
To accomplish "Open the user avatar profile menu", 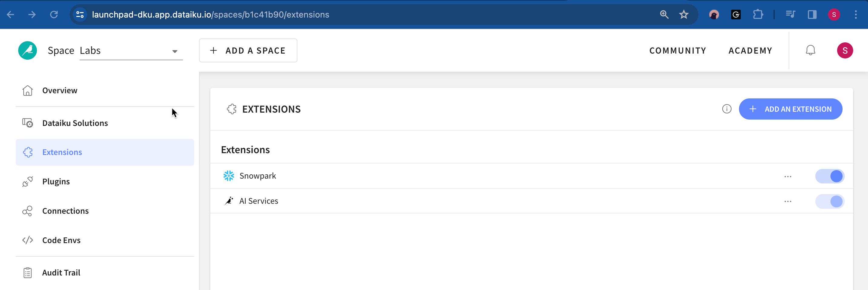I will click(x=845, y=51).
